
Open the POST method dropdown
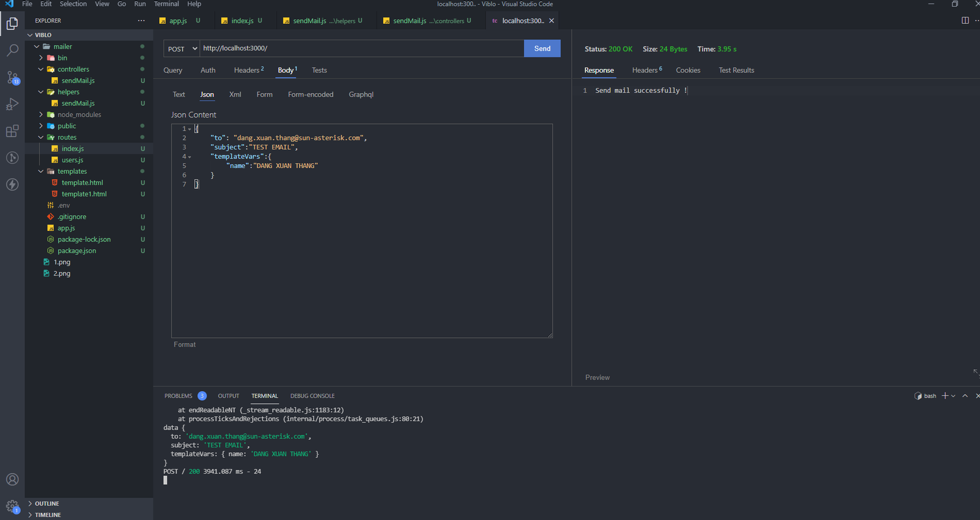click(x=182, y=49)
